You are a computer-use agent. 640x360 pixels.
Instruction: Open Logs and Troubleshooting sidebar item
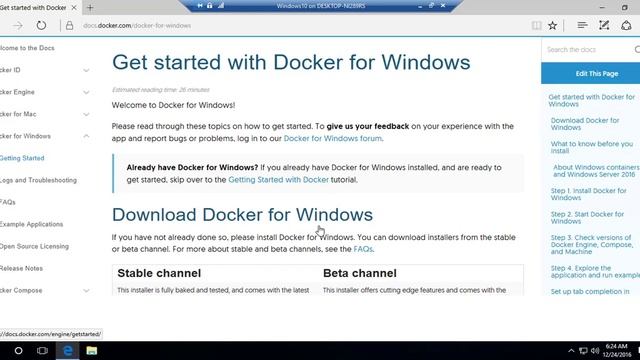tap(38, 180)
